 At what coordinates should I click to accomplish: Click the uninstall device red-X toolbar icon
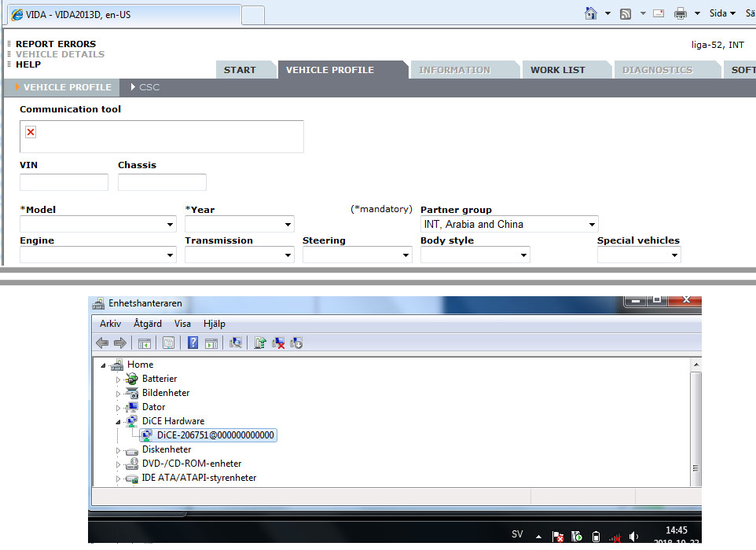point(278,343)
